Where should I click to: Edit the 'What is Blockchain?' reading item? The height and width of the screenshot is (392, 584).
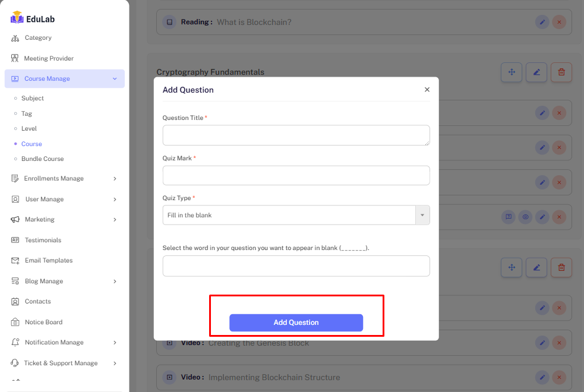coord(541,22)
